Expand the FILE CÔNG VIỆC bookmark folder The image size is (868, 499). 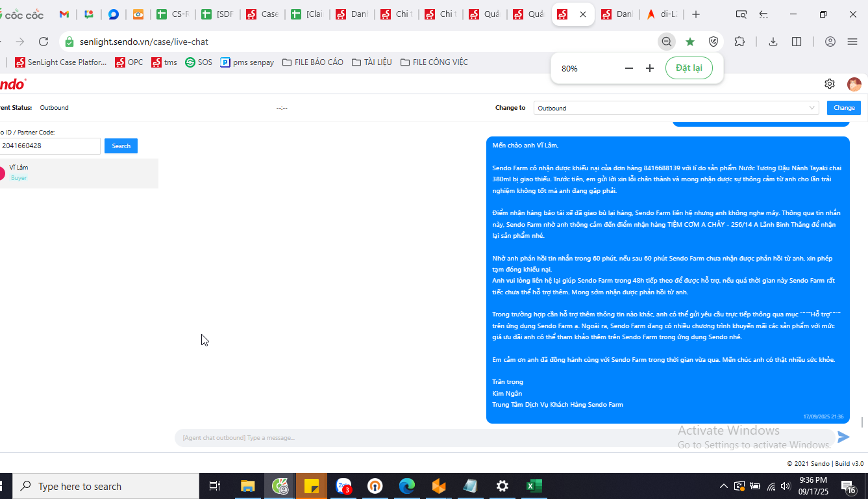[x=434, y=62]
